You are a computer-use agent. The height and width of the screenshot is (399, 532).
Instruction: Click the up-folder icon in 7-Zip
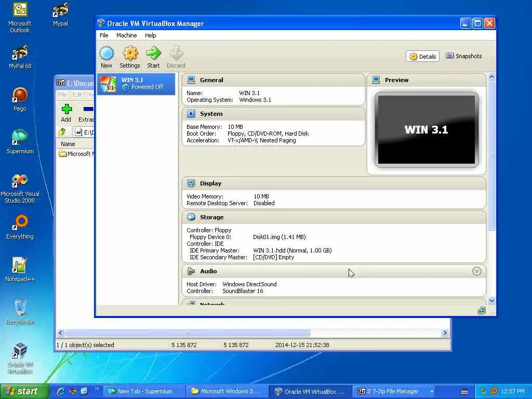(62, 132)
